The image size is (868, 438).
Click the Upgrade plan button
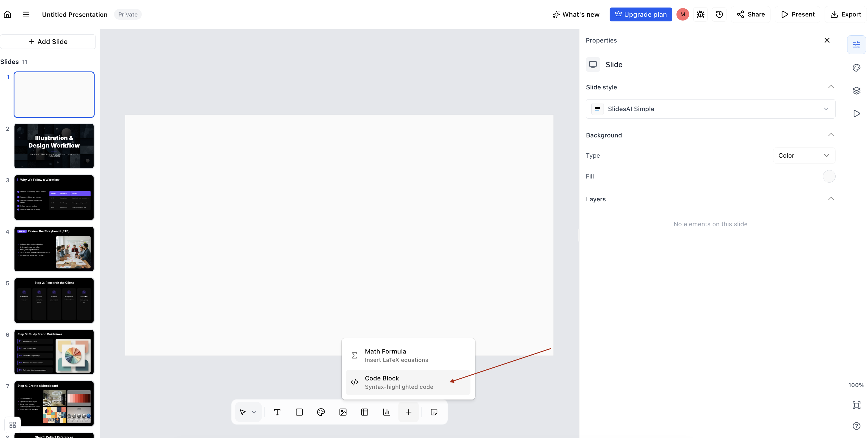point(641,14)
